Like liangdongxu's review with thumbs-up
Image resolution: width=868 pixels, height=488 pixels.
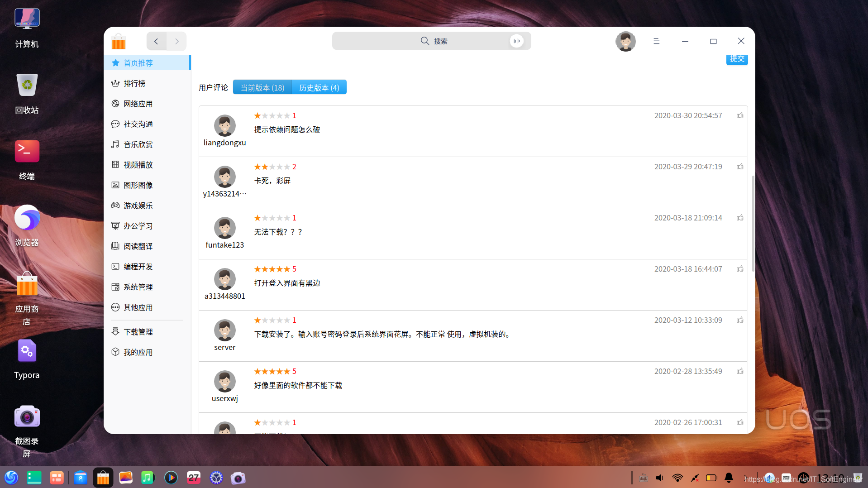[740, 115]
